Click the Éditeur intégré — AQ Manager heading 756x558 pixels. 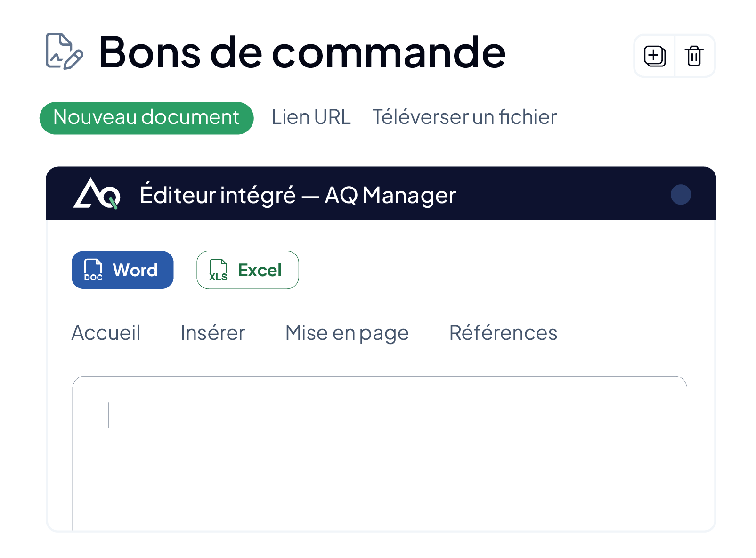(298, 195)
